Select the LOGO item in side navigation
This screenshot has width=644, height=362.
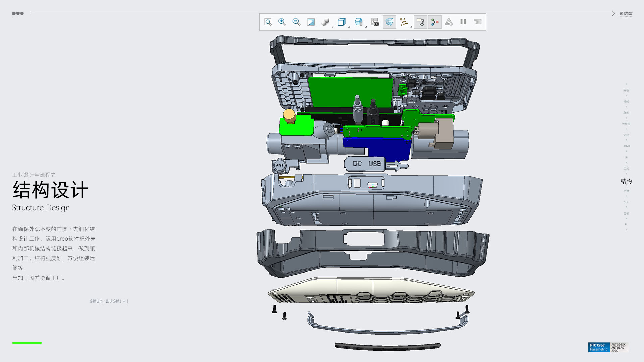click(626, 146)
